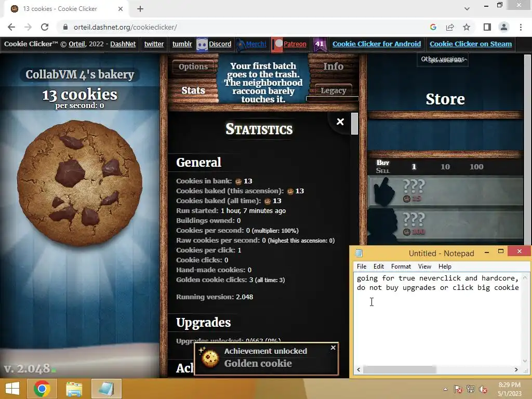
Task: Click the news ticker message
Action: [263, 83]
